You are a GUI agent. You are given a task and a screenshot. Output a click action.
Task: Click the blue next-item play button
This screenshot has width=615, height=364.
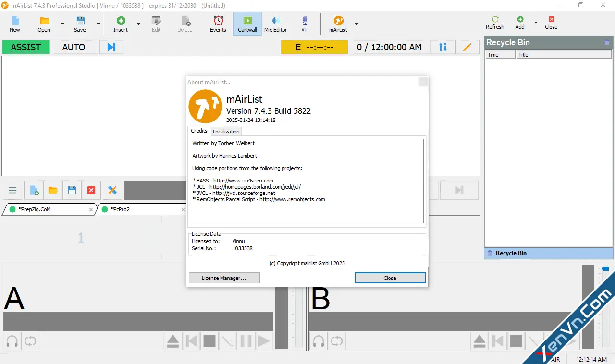(111, 47)
